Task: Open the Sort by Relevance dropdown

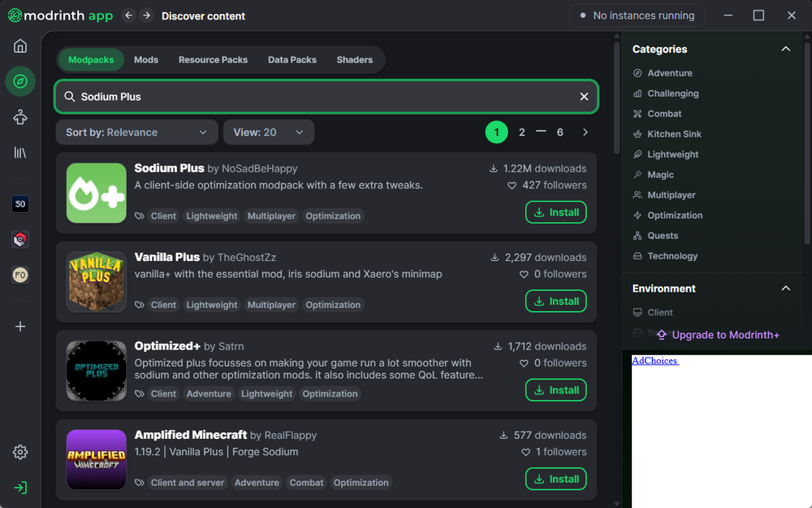Action: click(136, 132)
